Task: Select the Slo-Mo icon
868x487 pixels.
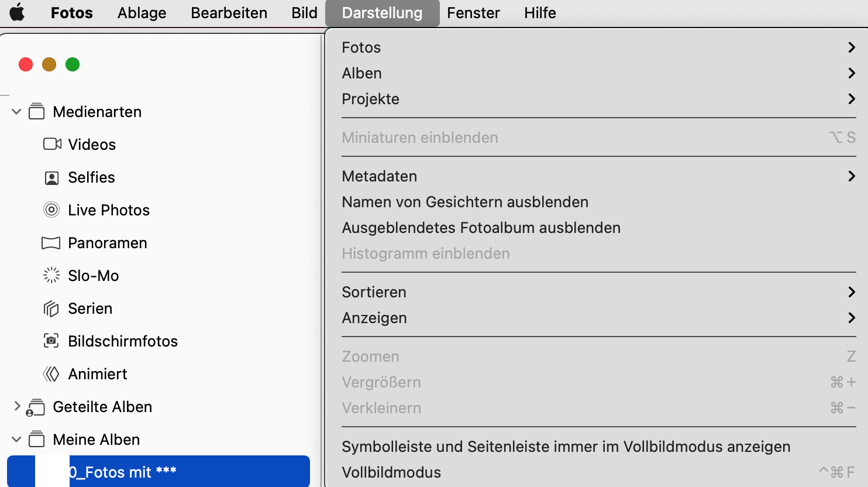Action: point(52,275)
